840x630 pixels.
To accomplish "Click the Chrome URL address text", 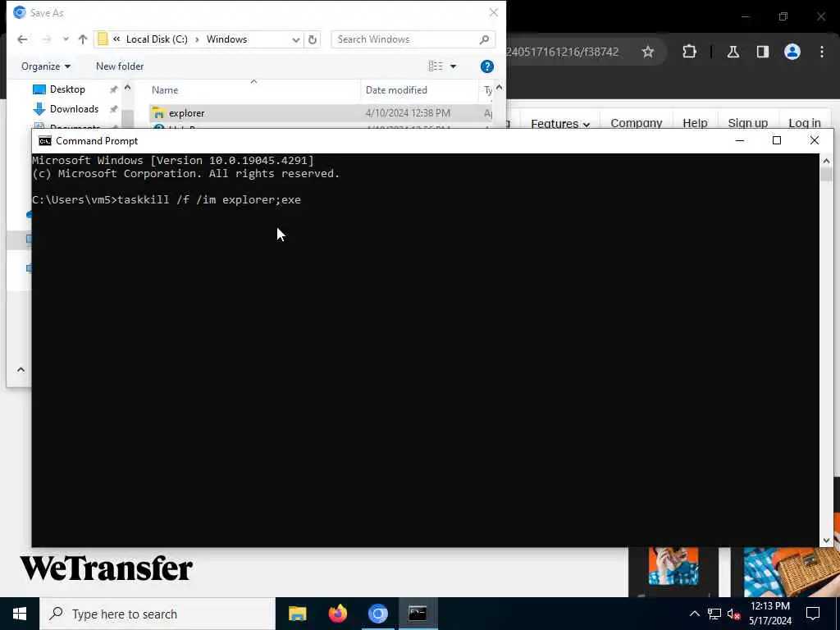I will point(563,52).
